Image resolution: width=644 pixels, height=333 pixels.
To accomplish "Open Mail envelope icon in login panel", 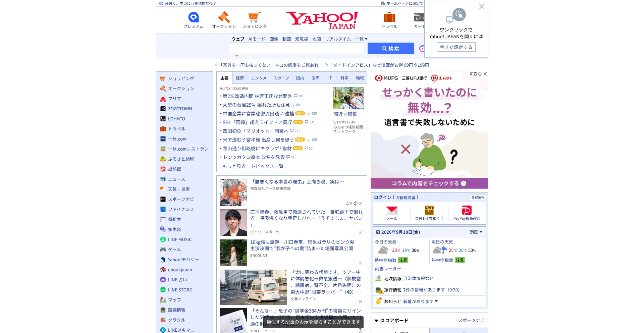I will click(x=392, y=213).
